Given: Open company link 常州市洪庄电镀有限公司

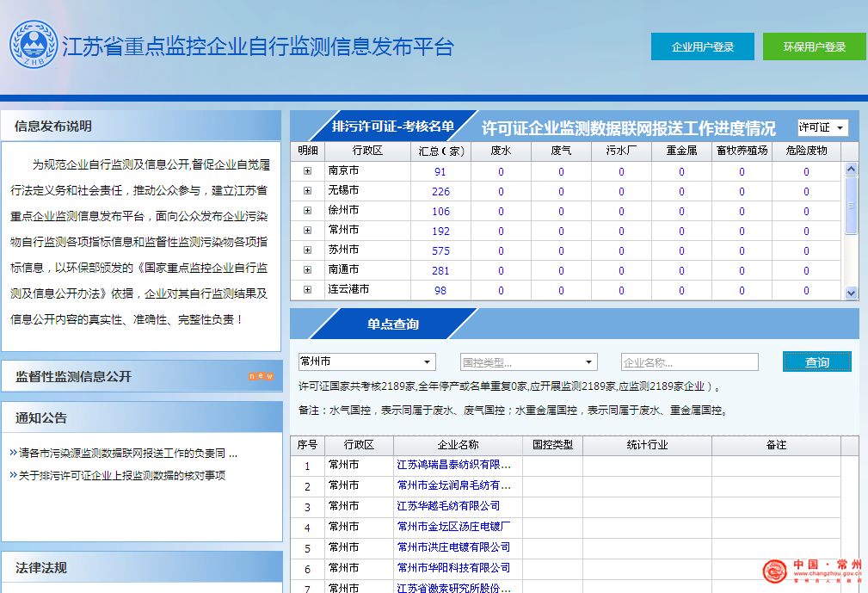Looking at the screenshot, I should (453, 547).
